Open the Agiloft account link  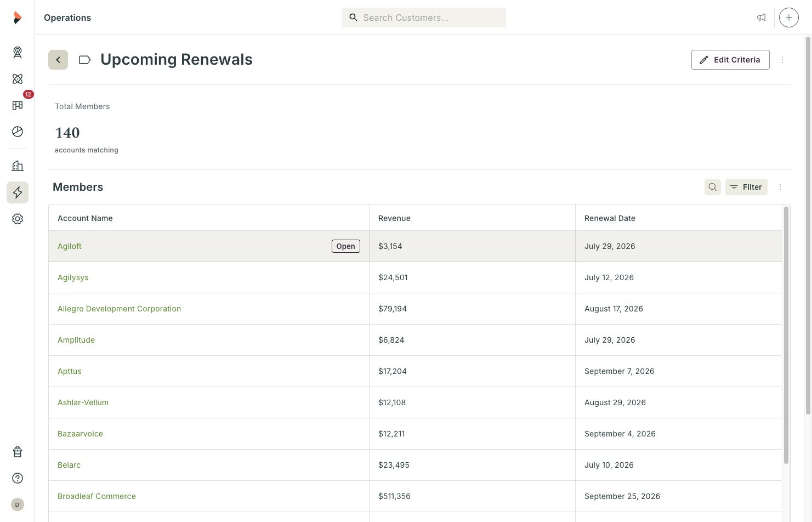(70, 246)
